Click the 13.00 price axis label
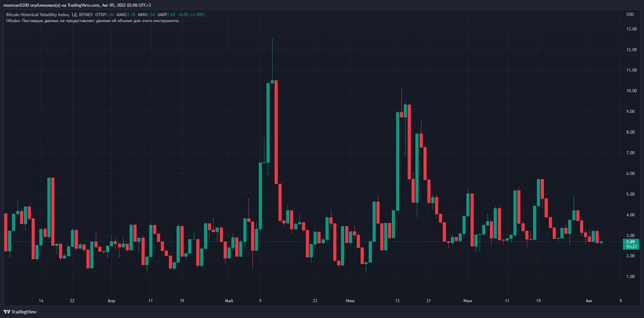 (x=631, y=29)
